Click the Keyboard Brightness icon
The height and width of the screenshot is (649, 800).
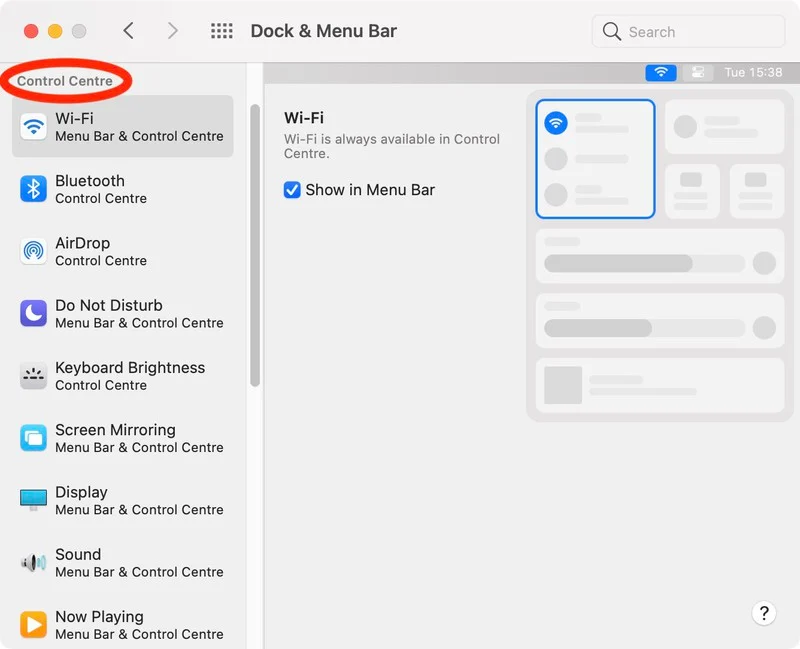click(x=34, y=376)
